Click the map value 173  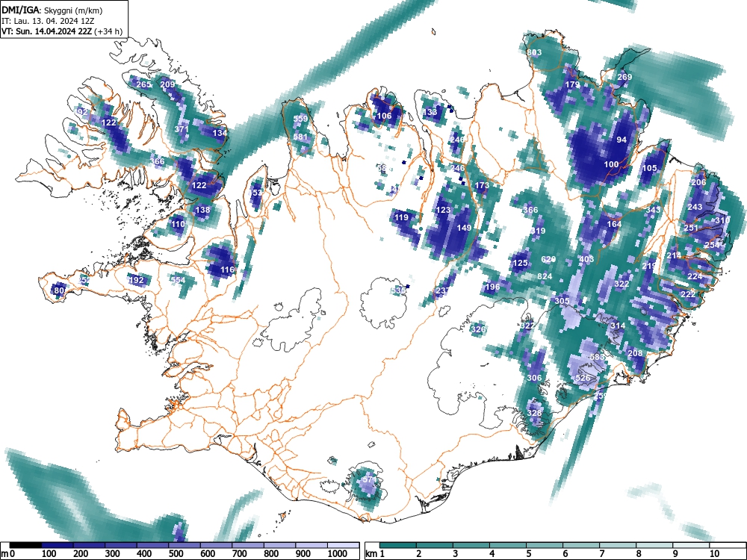point(482,185)
